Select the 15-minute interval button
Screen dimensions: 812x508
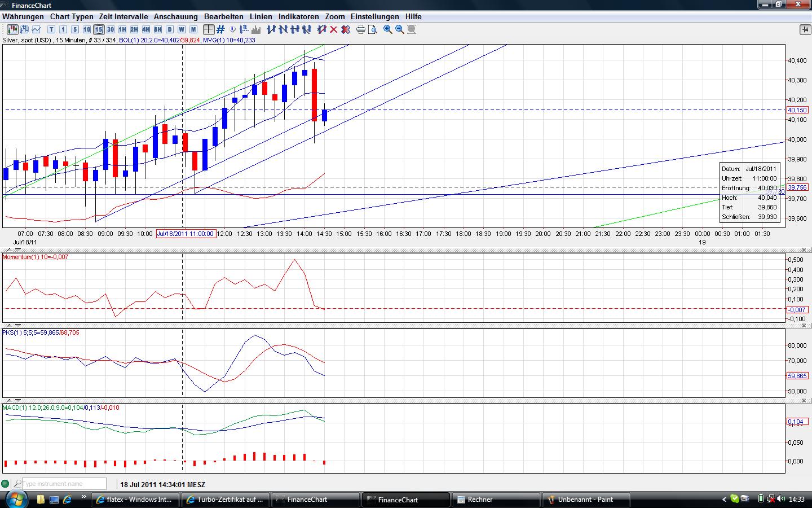coord(99,29)
